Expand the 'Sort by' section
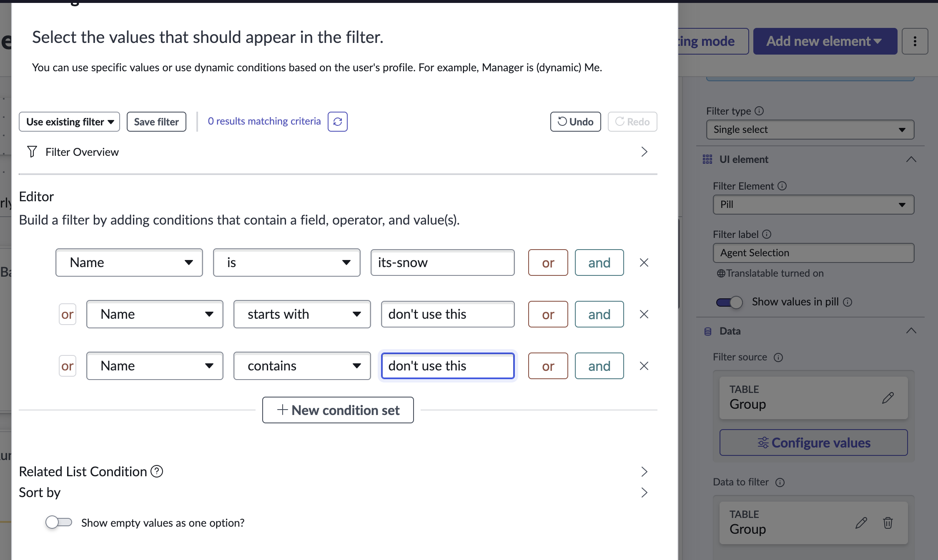 pos(644,492)
